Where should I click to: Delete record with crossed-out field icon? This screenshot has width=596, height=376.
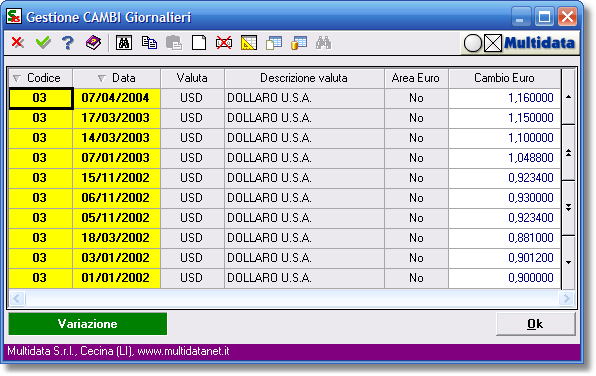click(x=224, y=43)
